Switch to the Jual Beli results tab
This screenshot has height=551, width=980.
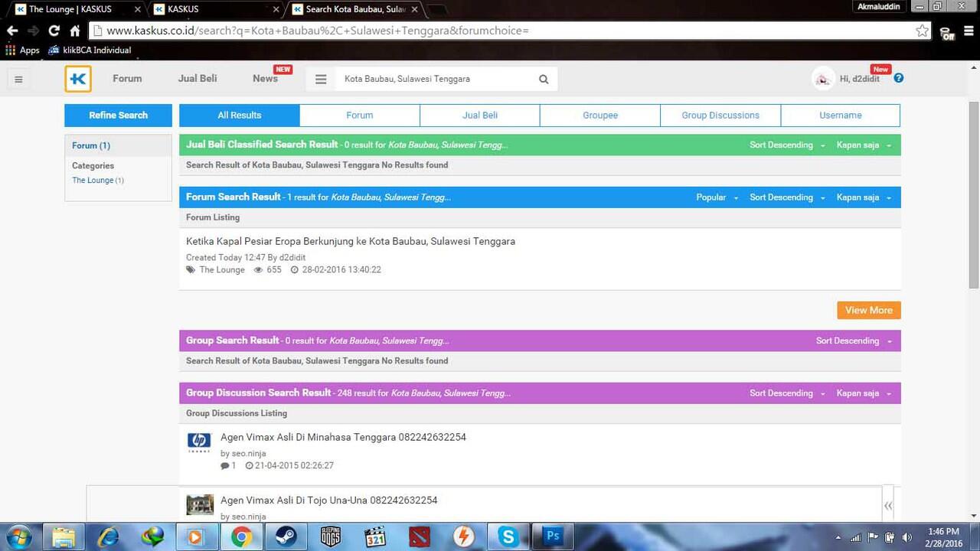tap(480, 116)
